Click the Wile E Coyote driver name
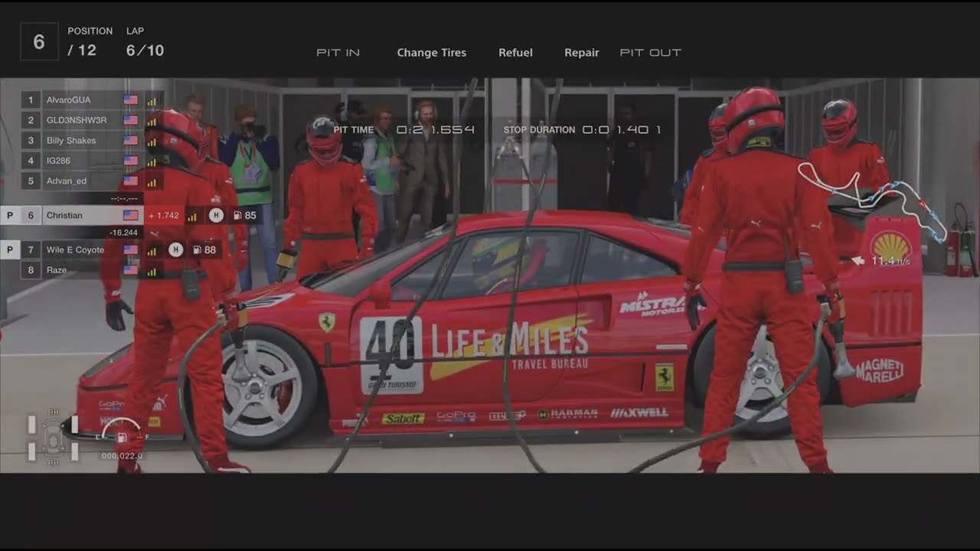 (x=75, y=249)
